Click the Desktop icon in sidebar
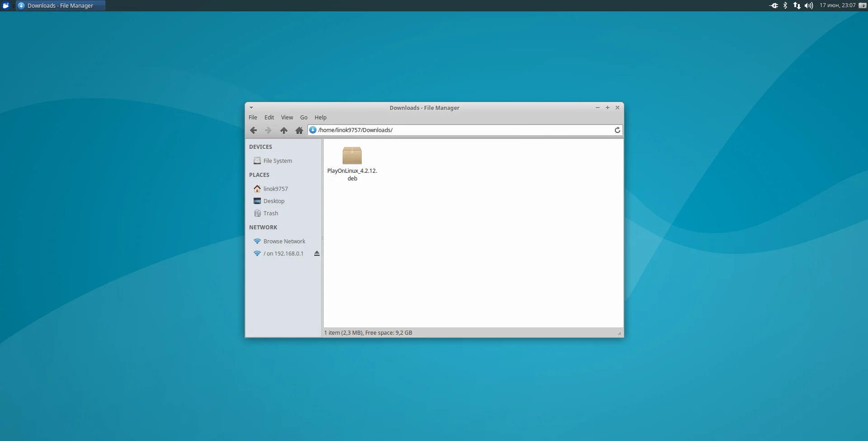 [257, 201]
